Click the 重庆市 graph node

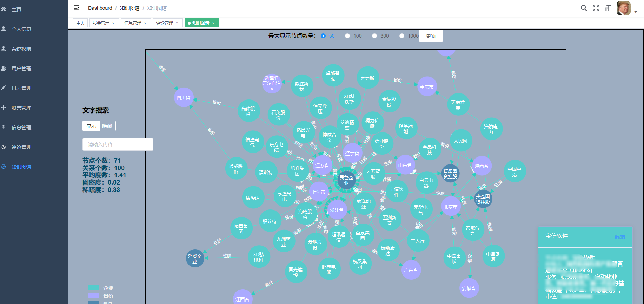(x=427, y=87)
